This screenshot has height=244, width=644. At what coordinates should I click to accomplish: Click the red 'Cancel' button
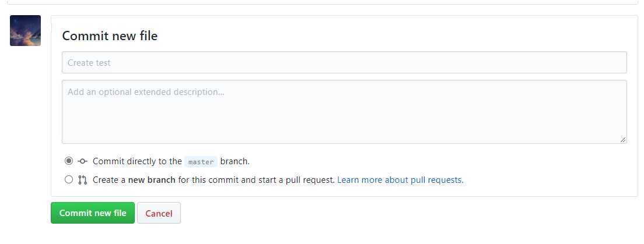[x=159, y=213]
